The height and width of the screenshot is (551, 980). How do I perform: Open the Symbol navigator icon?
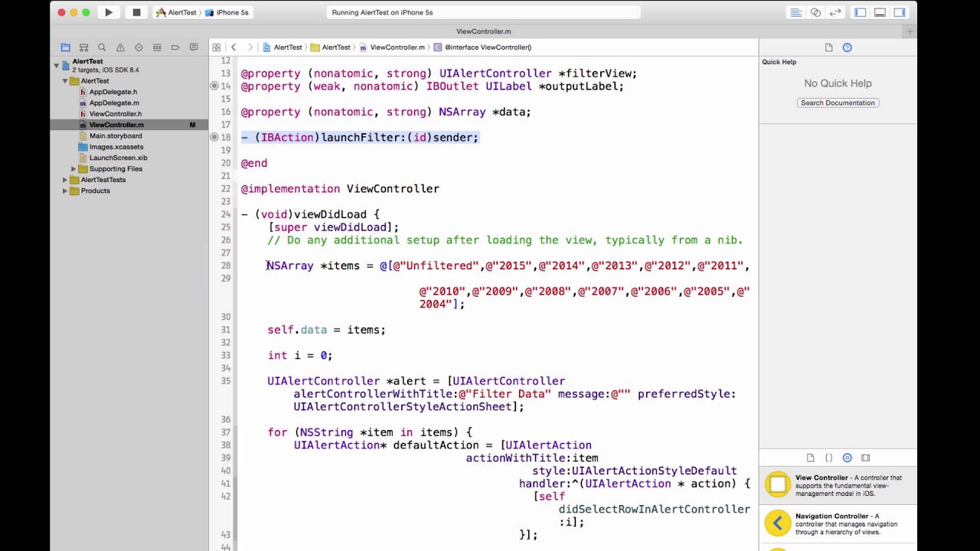click(x=83, y=47)
